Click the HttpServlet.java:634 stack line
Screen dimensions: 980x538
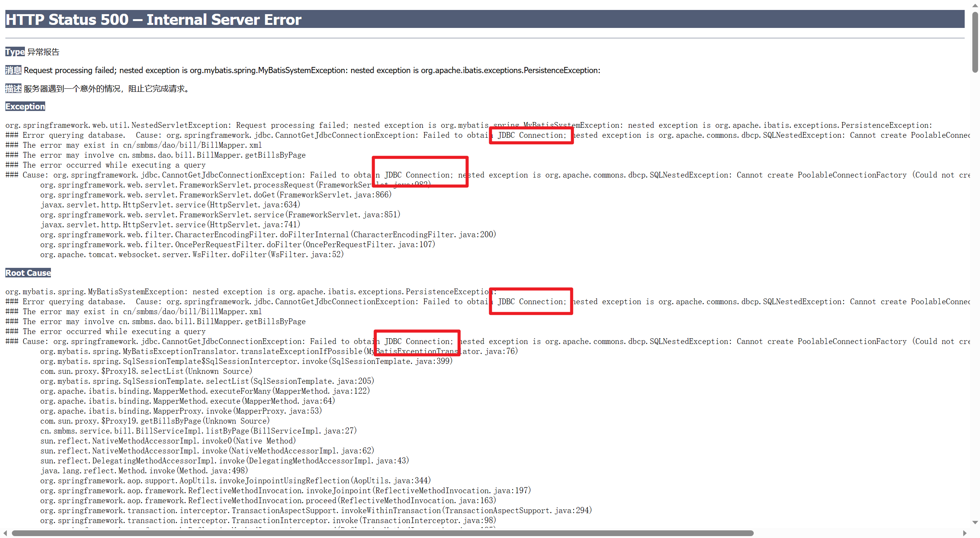[x=170, y=205]
